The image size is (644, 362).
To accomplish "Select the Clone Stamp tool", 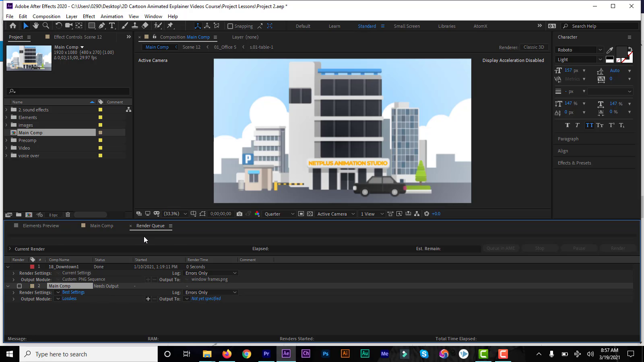I will click(x=135, y=26).
